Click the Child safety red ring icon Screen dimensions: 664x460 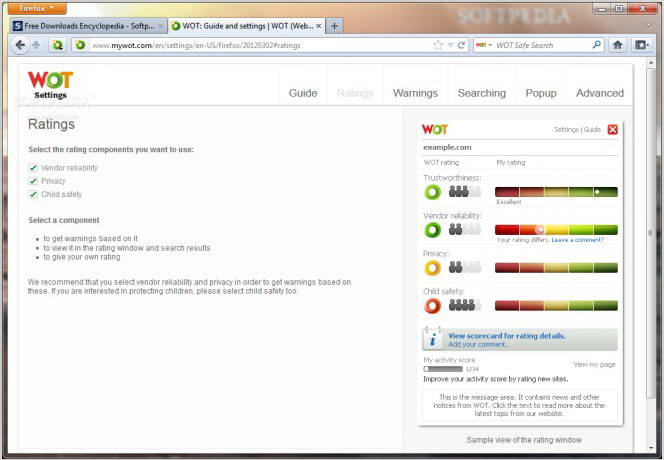tap(432, 306)
